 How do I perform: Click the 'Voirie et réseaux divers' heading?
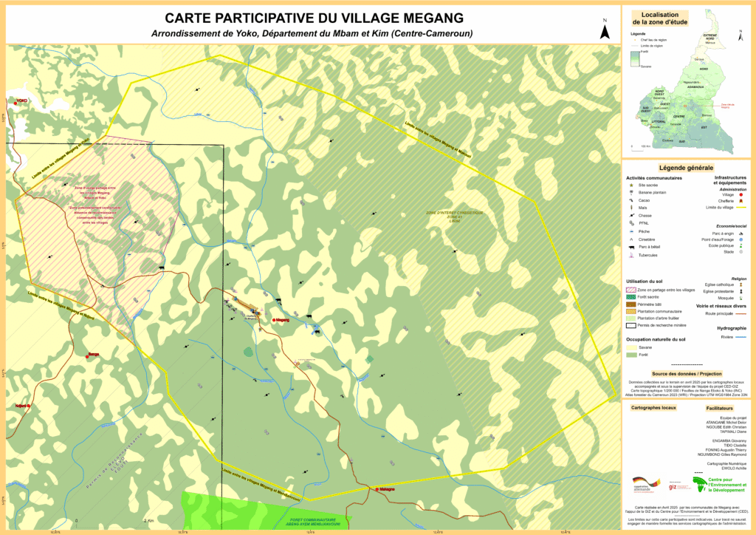tap(721, 306)
